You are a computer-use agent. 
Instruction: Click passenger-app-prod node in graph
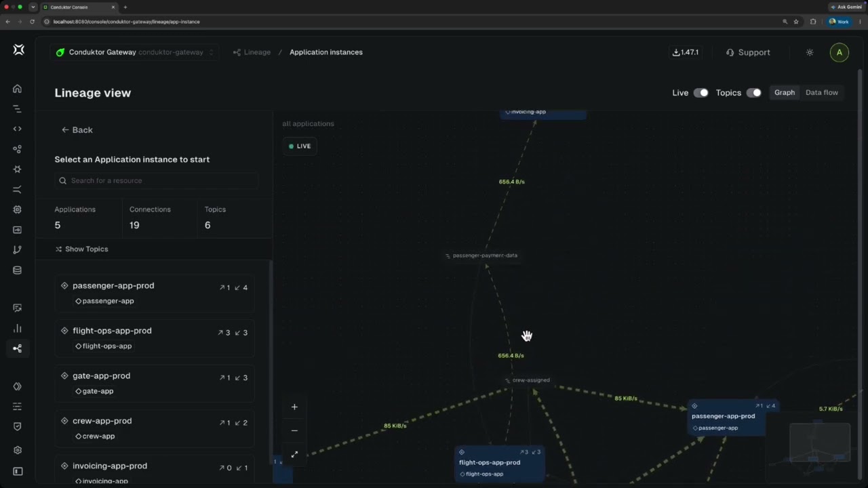pyautogui.click(x=732, y=418)
